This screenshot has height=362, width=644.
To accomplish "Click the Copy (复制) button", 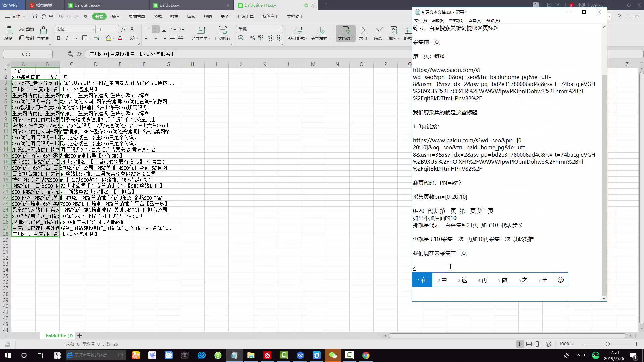I will click(26, 38).
